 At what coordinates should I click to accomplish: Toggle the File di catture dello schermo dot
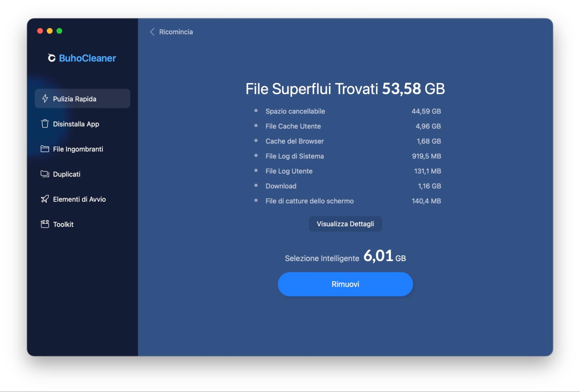(x=256, y=200)
